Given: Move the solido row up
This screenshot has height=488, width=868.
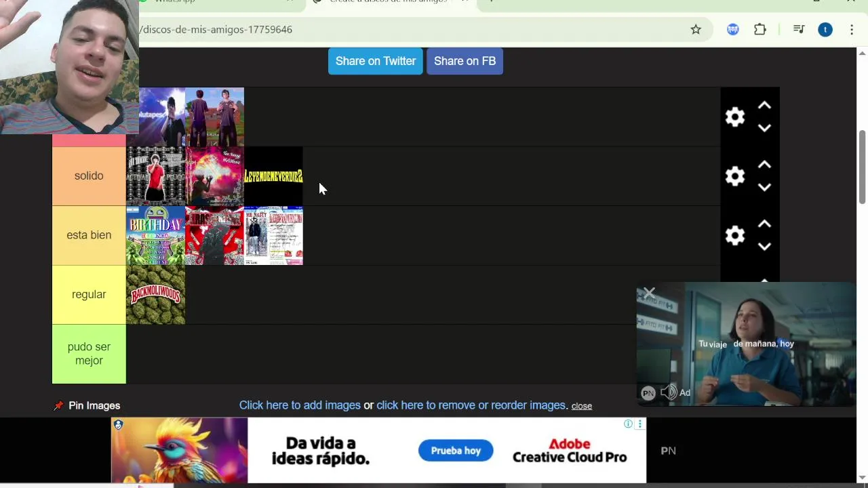Looking at the screenshot, I should click(764, 165).
